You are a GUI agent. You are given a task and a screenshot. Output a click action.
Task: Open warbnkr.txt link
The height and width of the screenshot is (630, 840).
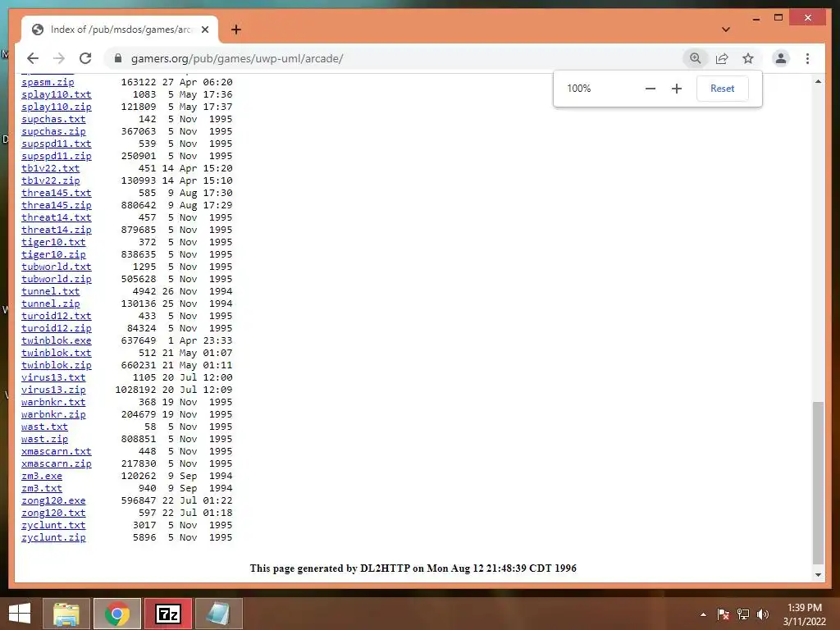53,402
